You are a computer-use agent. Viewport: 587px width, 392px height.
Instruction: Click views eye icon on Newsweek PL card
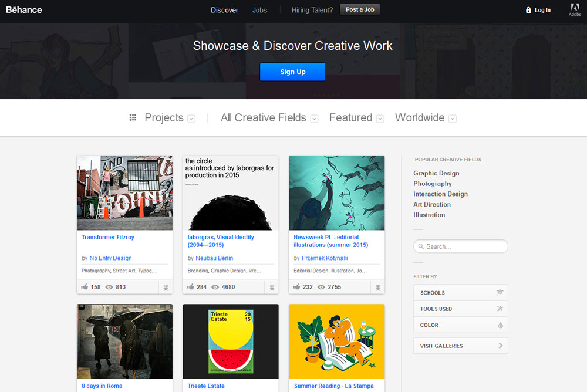pos(321,287)
